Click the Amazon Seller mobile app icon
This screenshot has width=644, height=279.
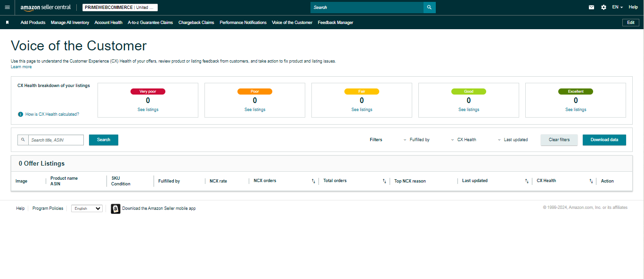click(x=115, y=209)
